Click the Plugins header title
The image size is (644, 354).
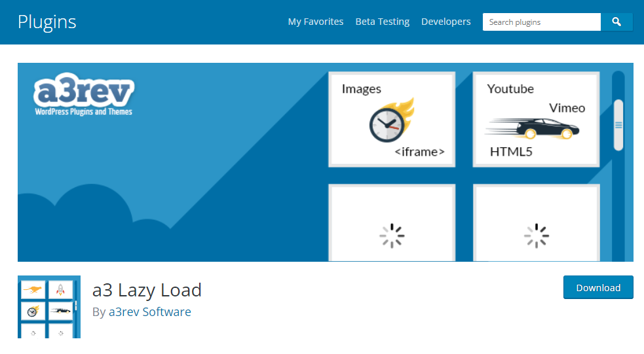click(x=47, y=22)
